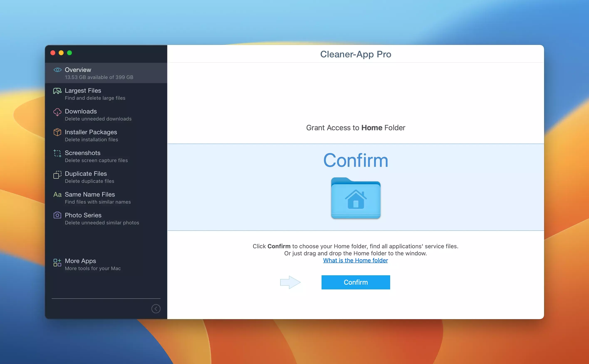Click the Downloads cloud icon

tap(57, 112)
